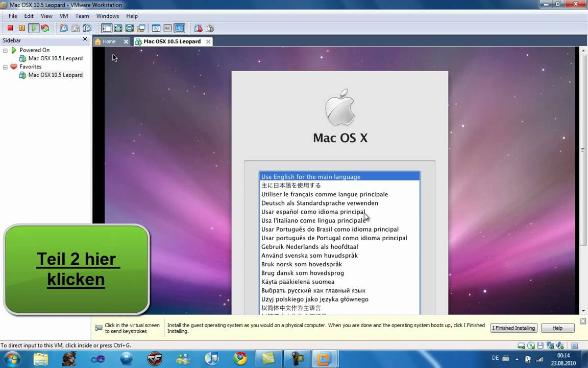Open the File menu
Screen dimensions: 588x368
click(x=13, y=16)
